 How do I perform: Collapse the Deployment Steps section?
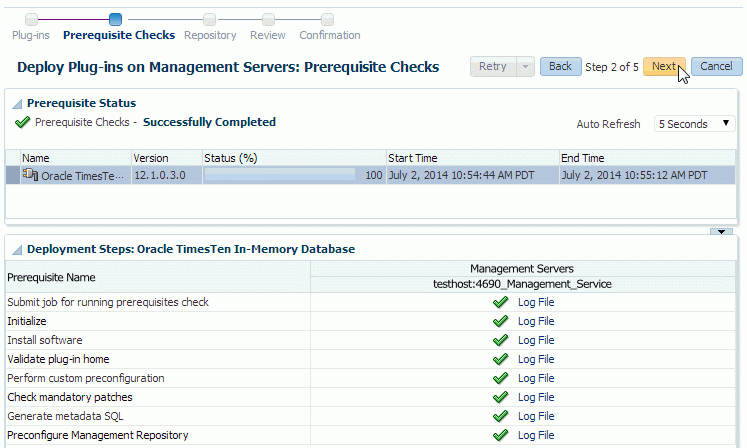coord(17,249)
